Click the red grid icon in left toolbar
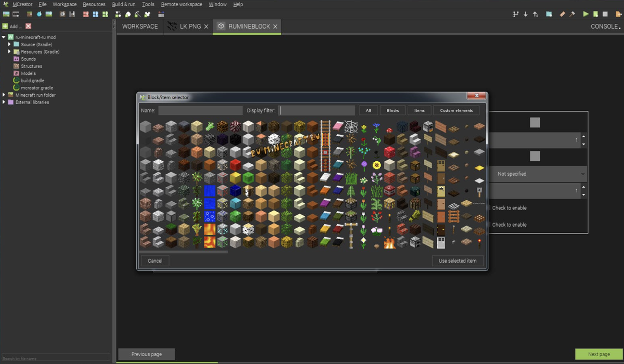The image size is (624, 364). pos(86,14)
